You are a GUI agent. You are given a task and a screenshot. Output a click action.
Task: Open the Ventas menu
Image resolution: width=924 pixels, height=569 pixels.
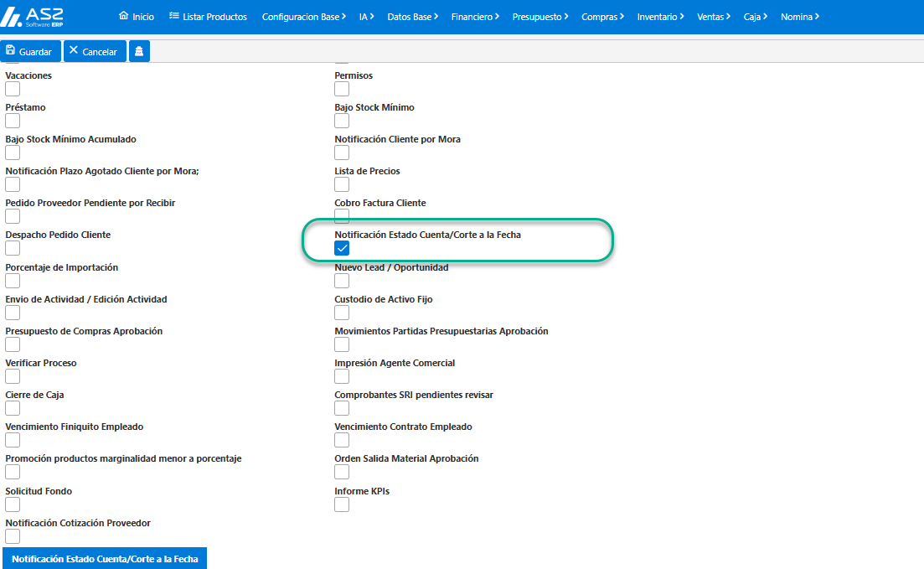click(x=714, y=17)
